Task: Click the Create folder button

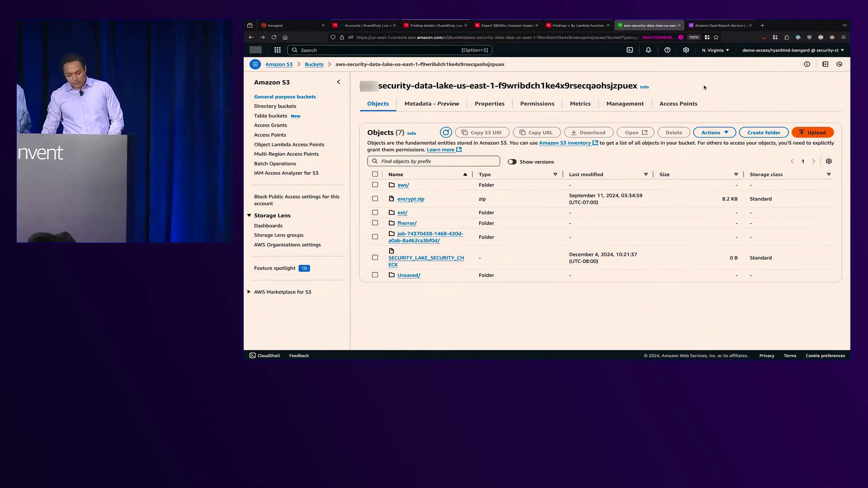Action: click(x=764, y=132)
